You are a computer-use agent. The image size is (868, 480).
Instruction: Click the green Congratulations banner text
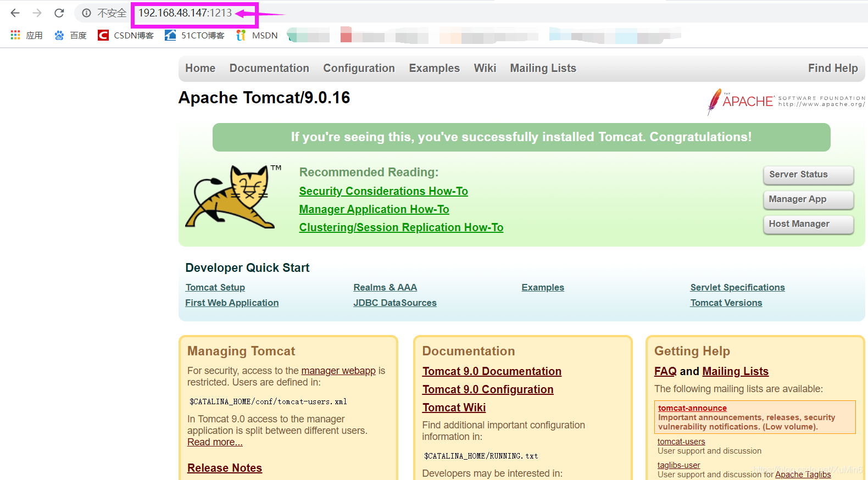click(521, 137)
